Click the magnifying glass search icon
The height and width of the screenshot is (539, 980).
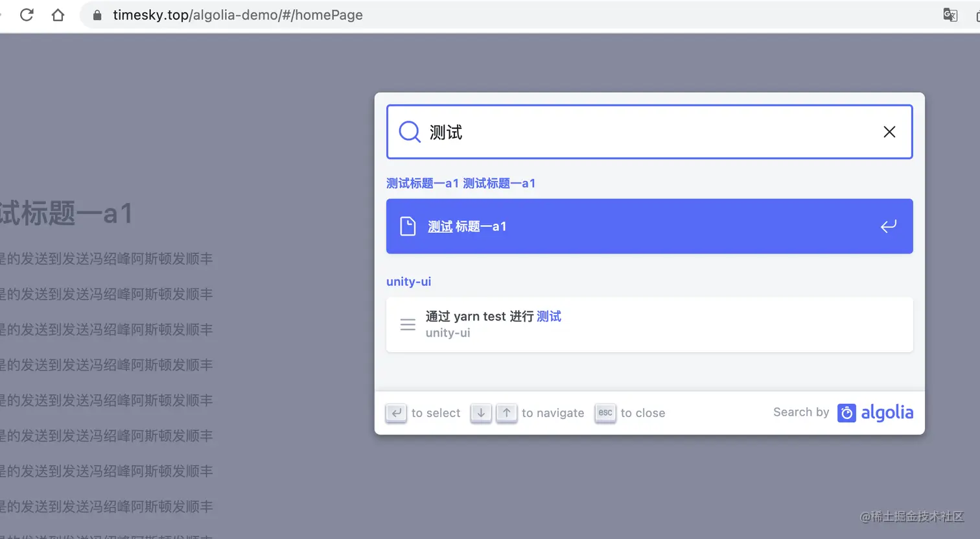click(x=408, y=131)
